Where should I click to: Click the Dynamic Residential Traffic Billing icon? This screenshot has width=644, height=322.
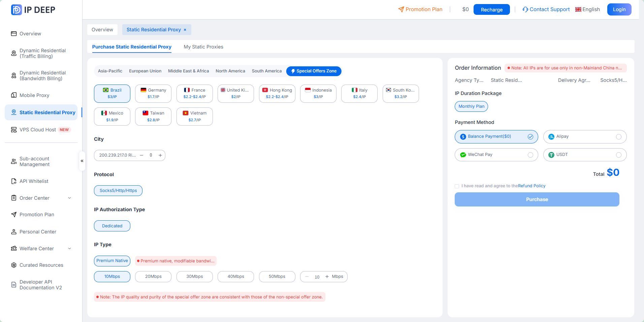tap(14, 53)
